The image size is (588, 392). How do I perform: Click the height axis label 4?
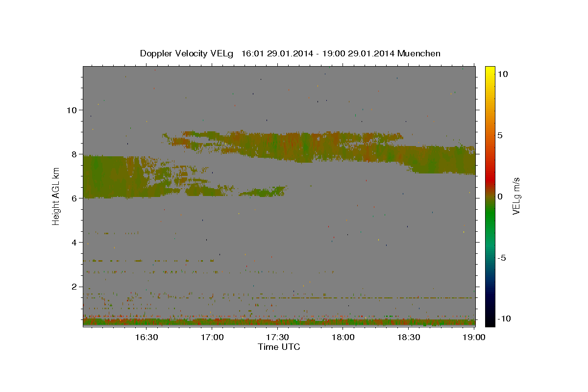74,242
